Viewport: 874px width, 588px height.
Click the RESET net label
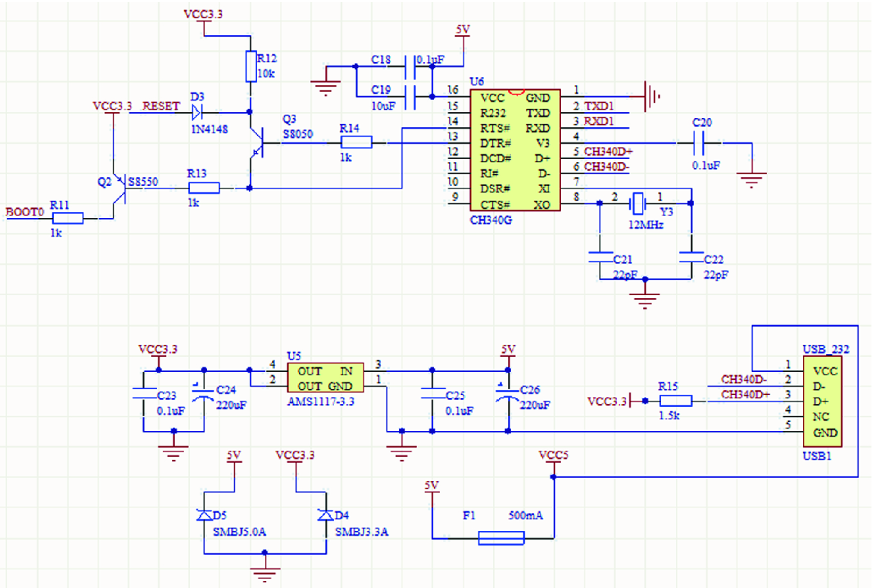coord(160,106)
